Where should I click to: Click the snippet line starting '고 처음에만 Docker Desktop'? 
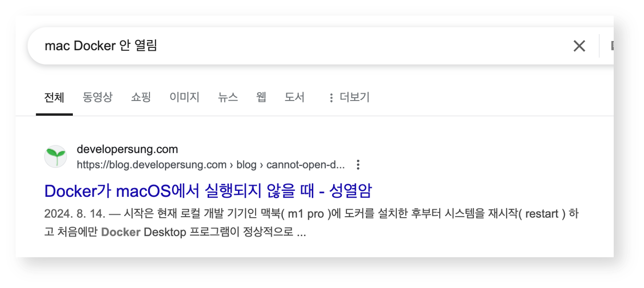pos(175,232)
